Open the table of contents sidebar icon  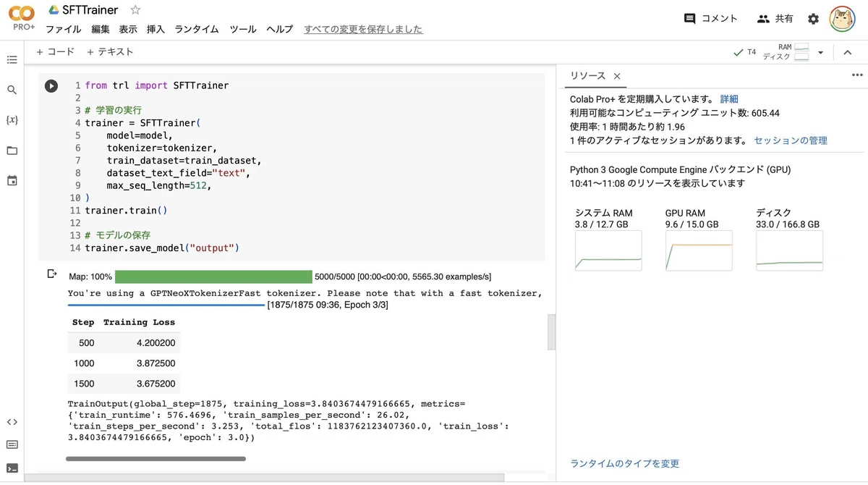pos(12,59)
